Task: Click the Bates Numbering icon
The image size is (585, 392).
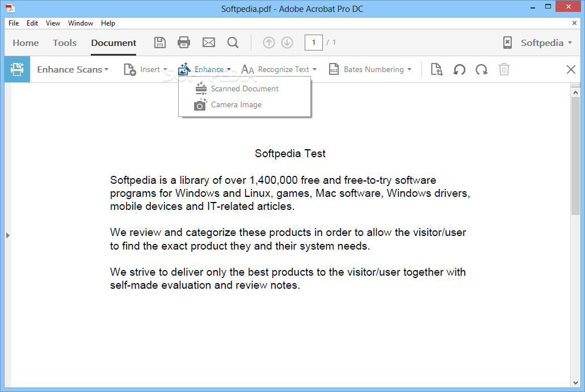Action: [334, 69]
